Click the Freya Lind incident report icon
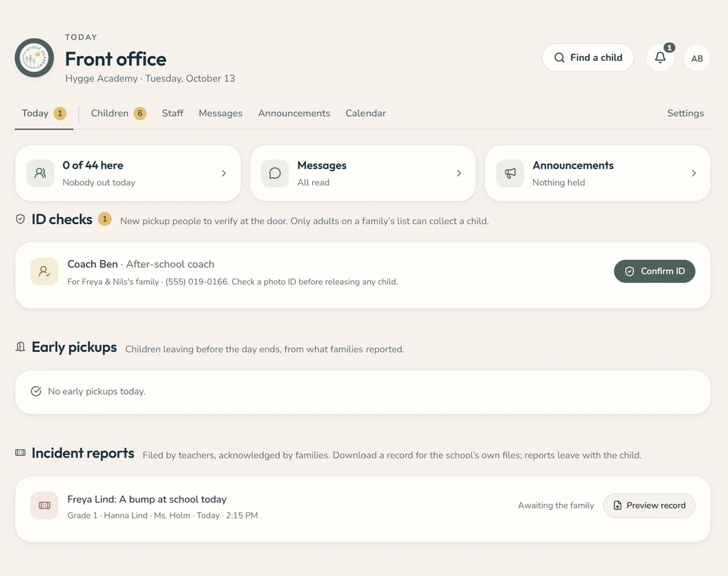728x576 pixels. point(44,505)
